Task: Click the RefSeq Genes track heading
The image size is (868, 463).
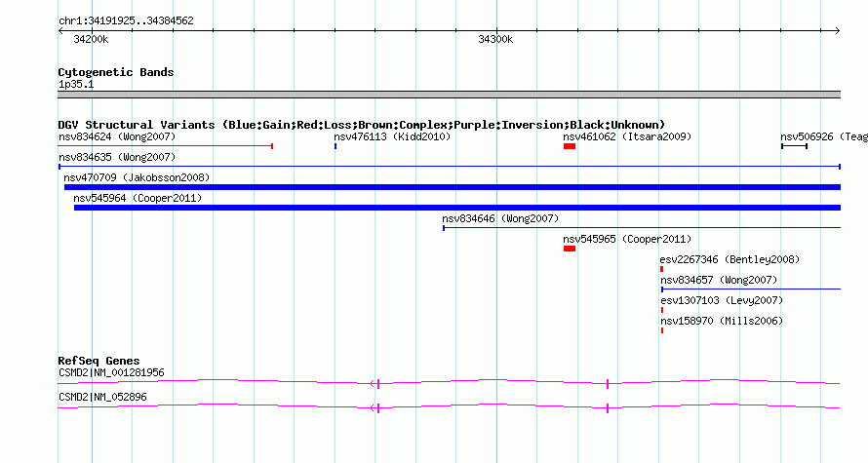Action: tap(99, 361)
